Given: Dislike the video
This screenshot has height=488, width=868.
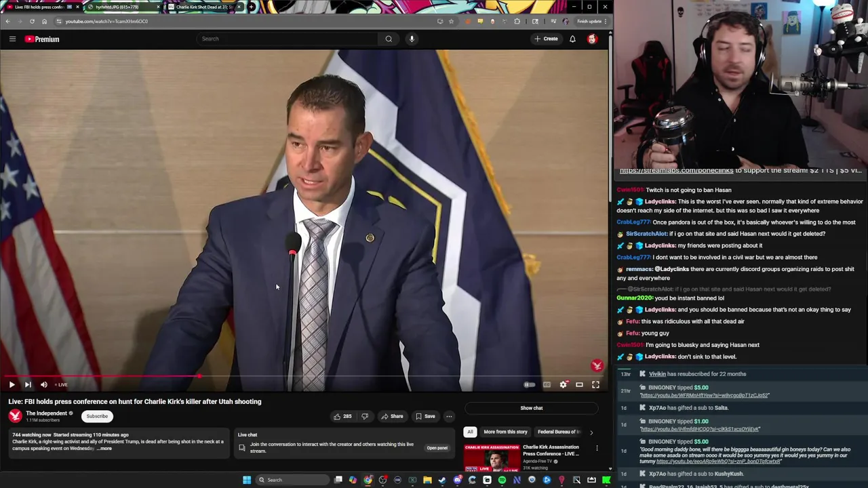Looking at the screenshot, I should coord(365,416).
